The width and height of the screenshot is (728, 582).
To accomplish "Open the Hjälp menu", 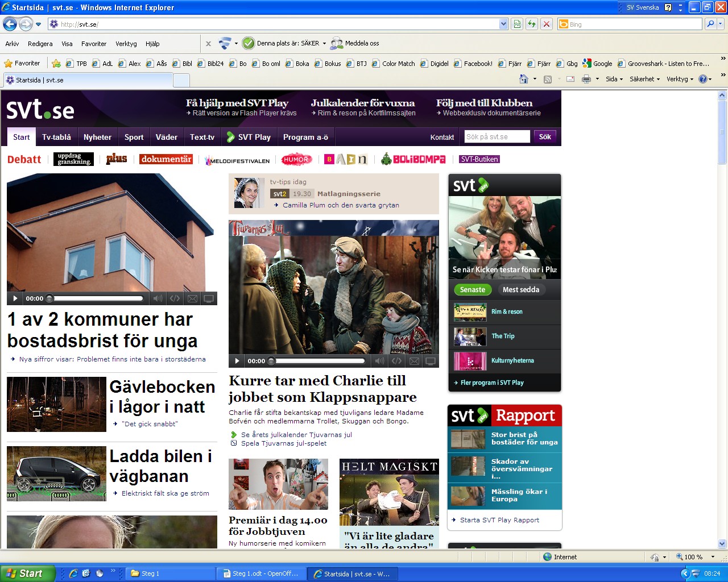I will pyautogui.click(x=152, y=44).
